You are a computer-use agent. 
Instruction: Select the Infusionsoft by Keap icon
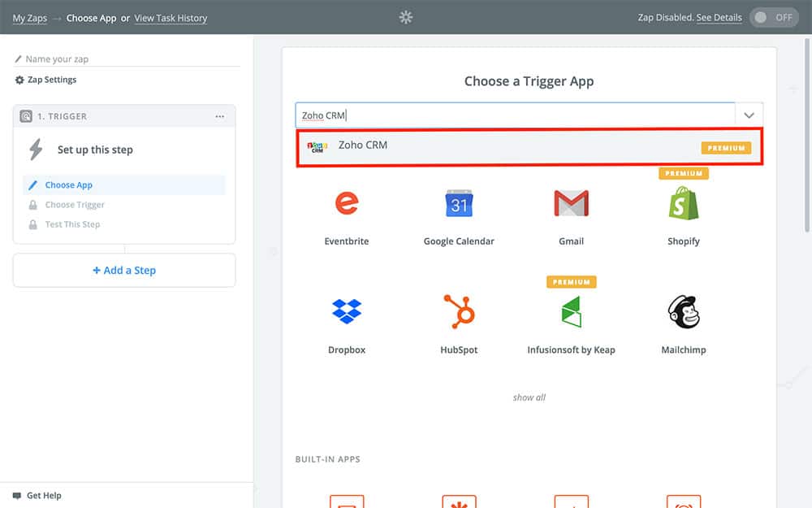tap(571, 311)
